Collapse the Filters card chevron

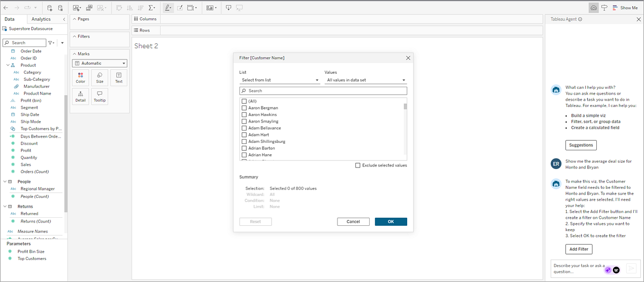[74, 36]
